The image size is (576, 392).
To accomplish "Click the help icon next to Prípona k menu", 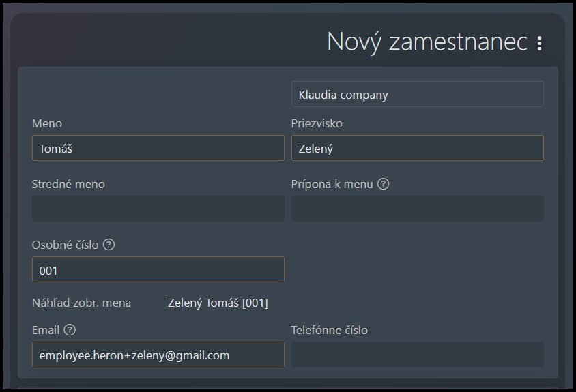I will click(383, 184).
